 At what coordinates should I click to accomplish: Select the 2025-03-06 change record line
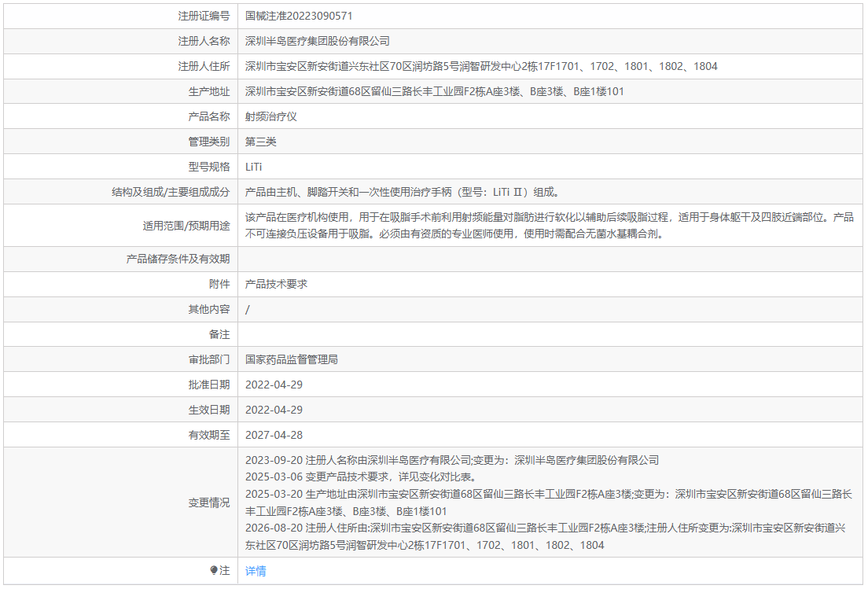pos(361,477)
